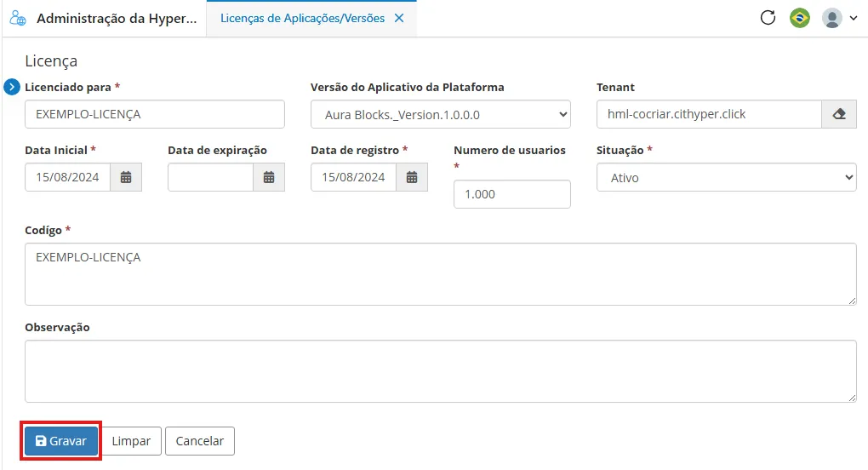868x470 pixels.
Task: Open the user avatar account menu
Action: click(x=839, y=18)
